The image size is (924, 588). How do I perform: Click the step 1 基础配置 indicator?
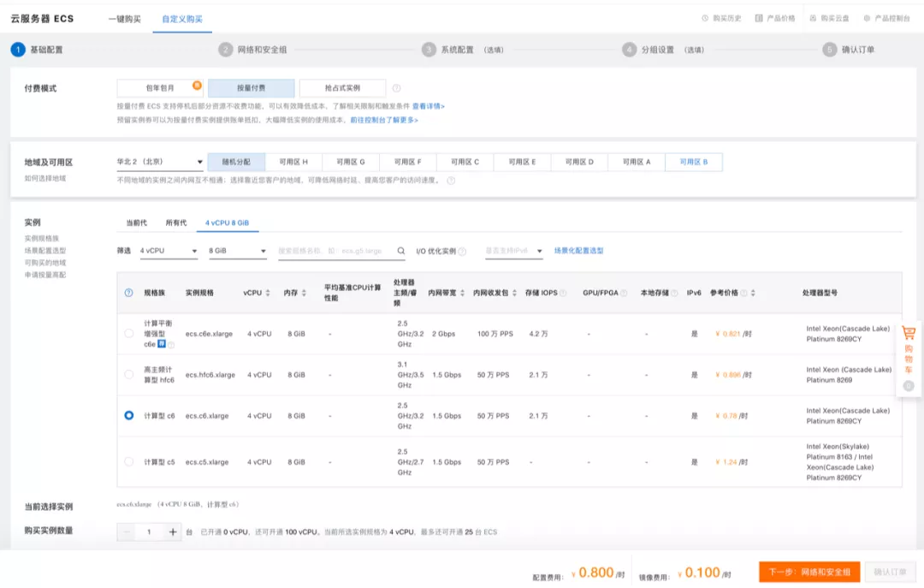pyautogui.click(x=37, y=50)
